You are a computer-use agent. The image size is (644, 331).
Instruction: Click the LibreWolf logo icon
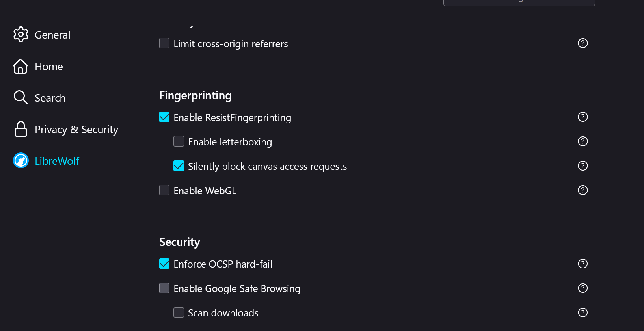click(x=21, y=161)
